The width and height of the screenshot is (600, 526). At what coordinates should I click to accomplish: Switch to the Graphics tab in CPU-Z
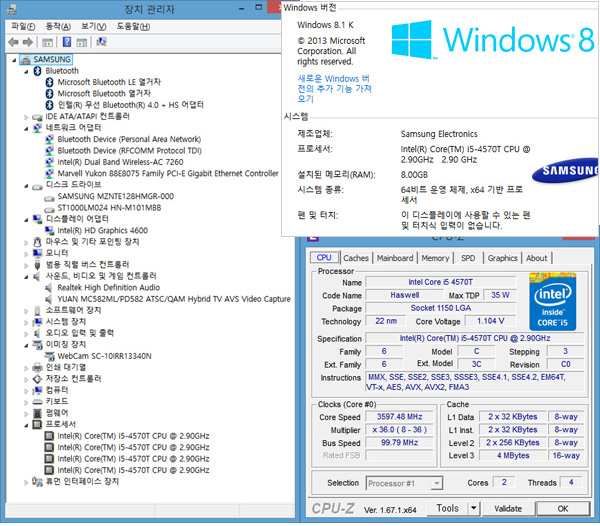(x=502, y=258)
